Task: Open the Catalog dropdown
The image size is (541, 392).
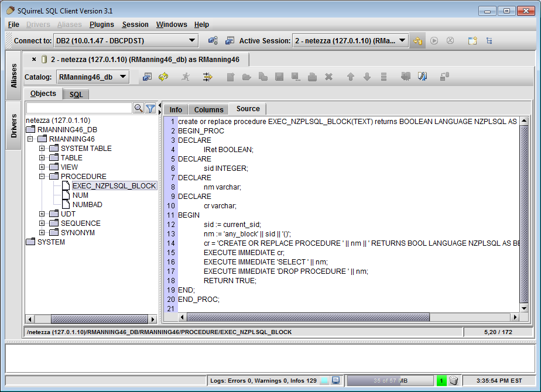Action: click(x=123, y=77)
